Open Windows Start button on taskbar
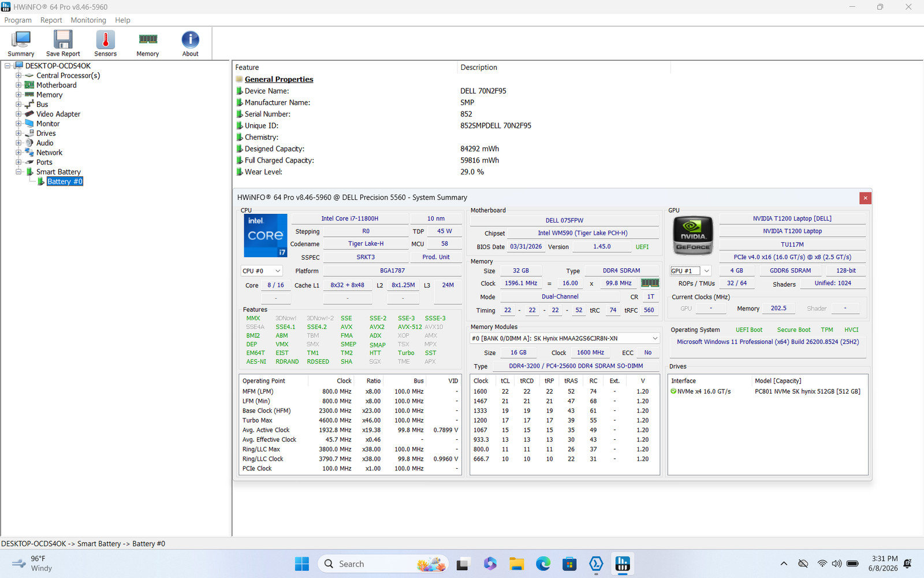This screenshot has width=924, height=578. tap(301, 564)
